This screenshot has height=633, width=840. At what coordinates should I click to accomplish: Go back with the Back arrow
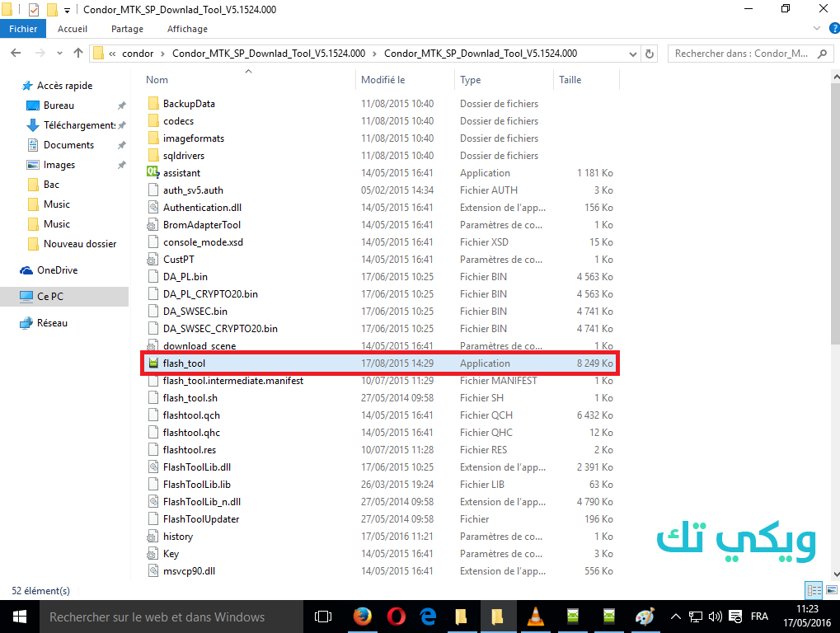pos(16,53)
